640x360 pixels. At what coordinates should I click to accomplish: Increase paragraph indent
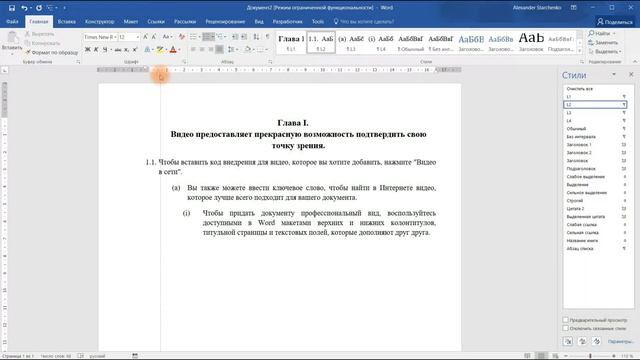point(244,37)
